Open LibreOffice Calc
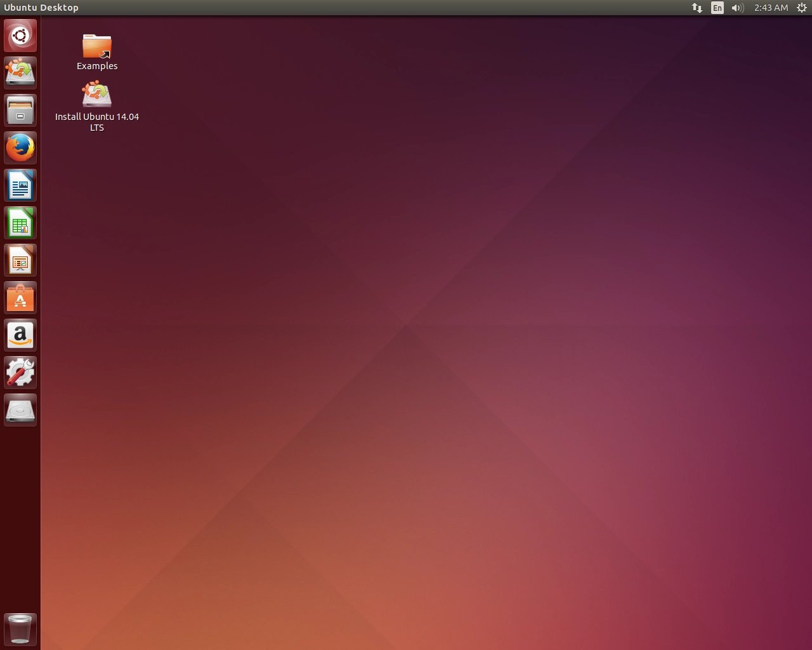The image size is (812, 650). point(20,222)
